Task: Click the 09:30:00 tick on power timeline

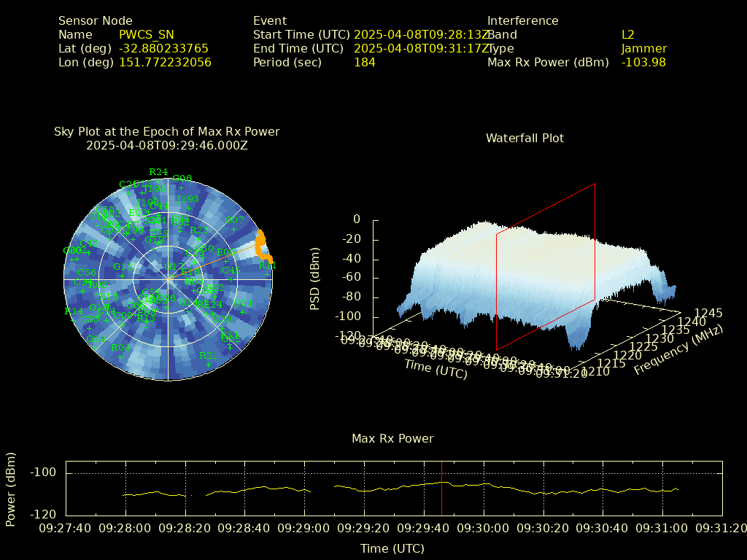Action: (x=484, y=528)
